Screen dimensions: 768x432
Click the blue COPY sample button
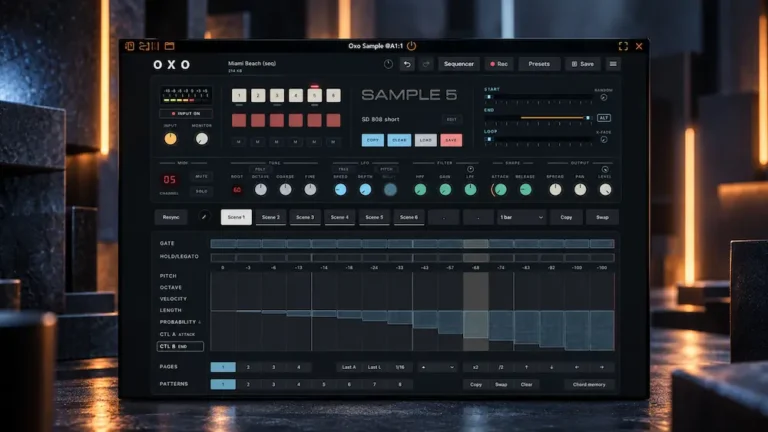[x=373, y=140]
